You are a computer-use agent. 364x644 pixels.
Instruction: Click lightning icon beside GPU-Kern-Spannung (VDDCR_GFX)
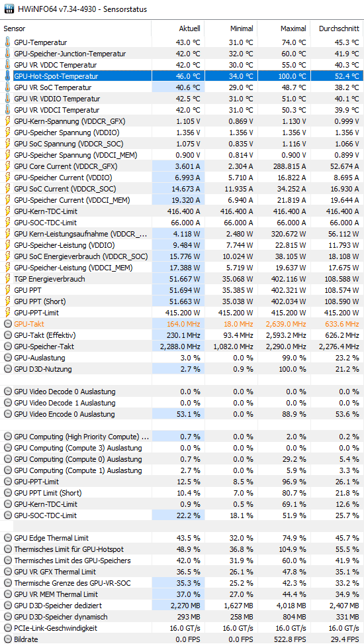[x=7, y=121]
